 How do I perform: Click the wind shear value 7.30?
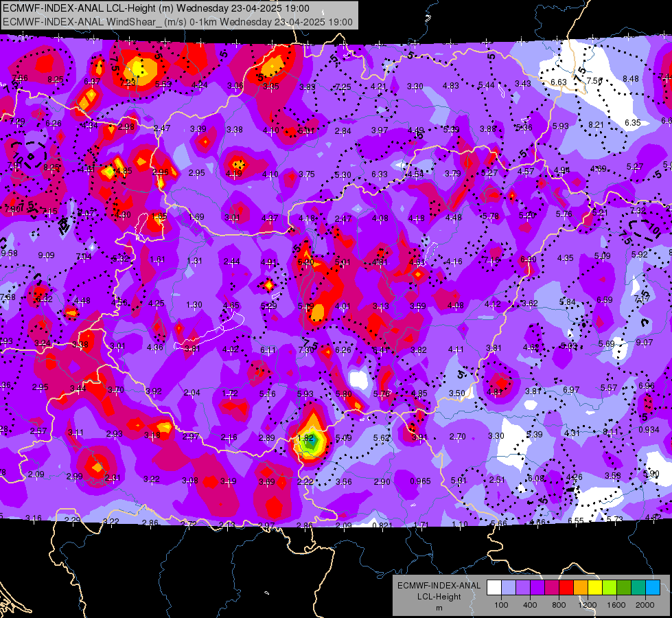pos(306,350)
